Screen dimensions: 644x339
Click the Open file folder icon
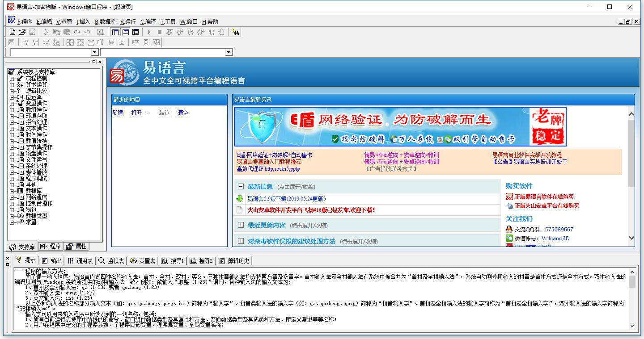click(22, 32)
